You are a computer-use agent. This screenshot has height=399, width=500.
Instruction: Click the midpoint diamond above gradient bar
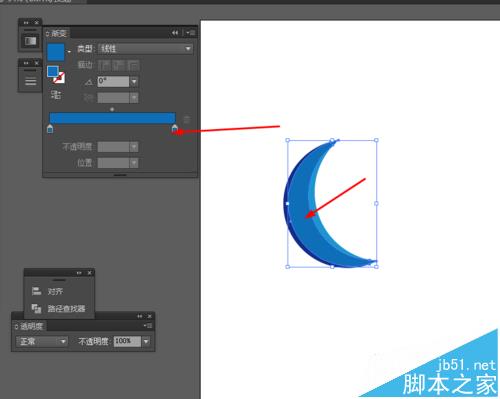[x=112, y=109]
